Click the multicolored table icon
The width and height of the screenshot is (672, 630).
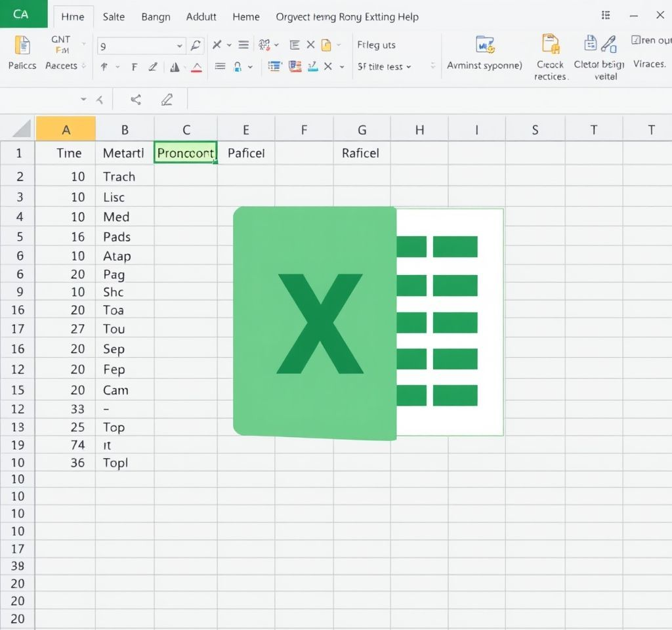pyautogui.click(x=295, y=66)
